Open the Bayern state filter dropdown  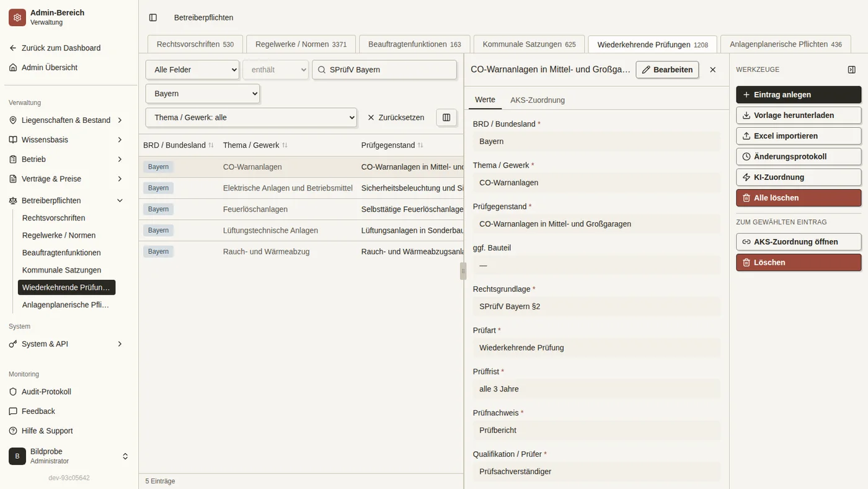[203, 94]
